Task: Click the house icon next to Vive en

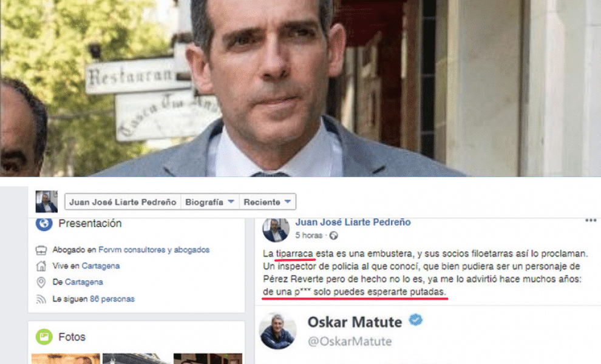Action: click(41, 266)
